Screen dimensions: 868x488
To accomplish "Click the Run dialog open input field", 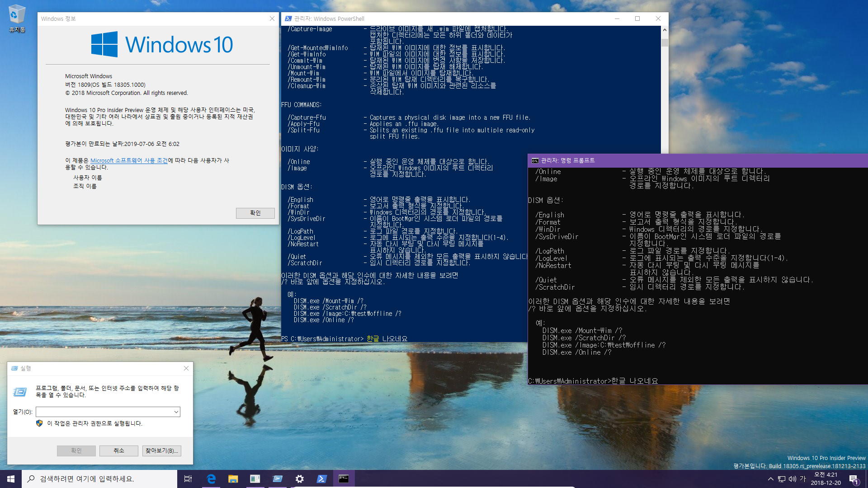I will click(104, 412).
